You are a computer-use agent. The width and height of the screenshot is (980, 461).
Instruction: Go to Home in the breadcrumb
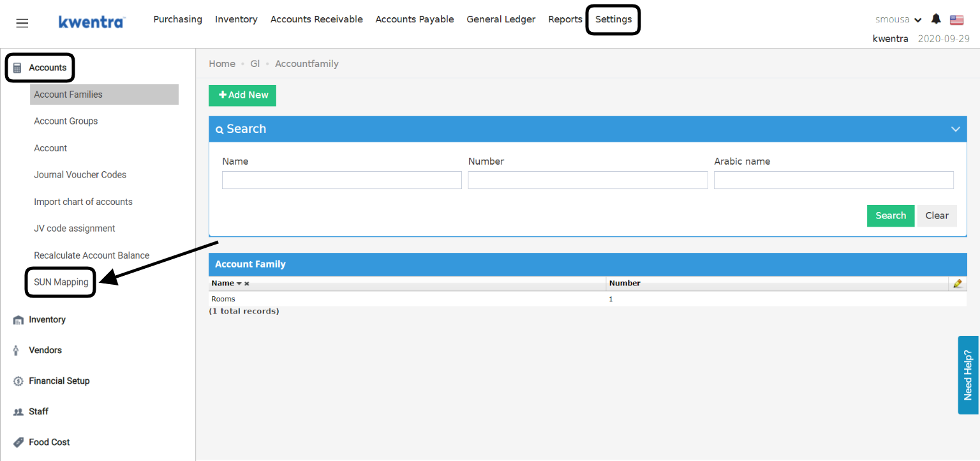click(222, 64)
